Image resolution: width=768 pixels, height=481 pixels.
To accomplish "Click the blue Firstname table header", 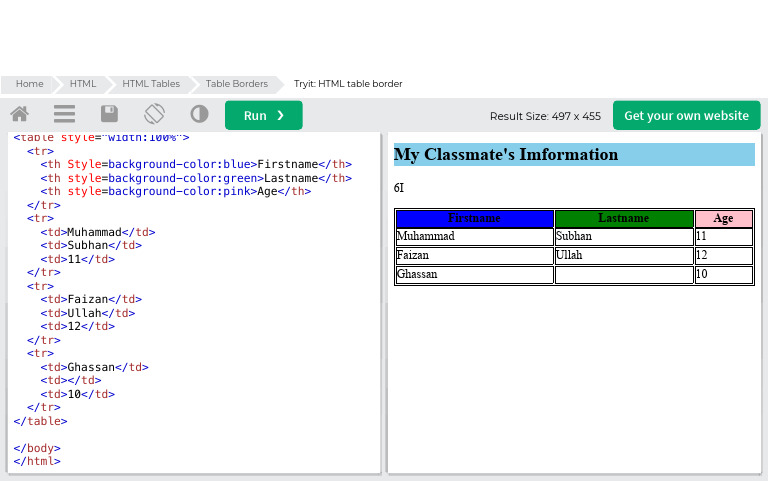I will click(474, 218).
